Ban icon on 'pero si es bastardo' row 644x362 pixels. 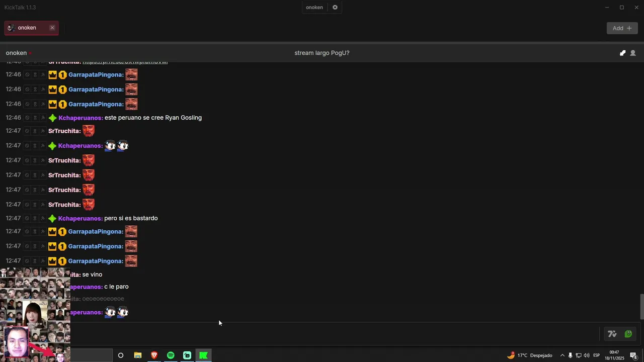click(27, 218)
